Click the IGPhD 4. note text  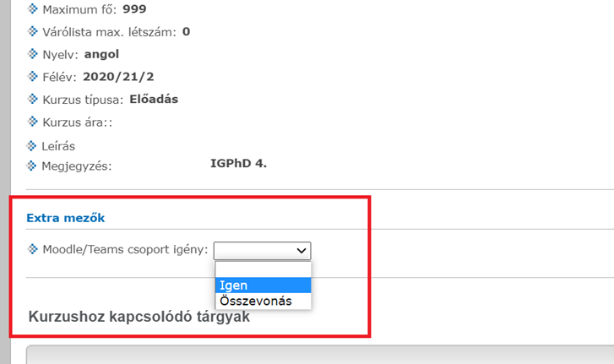[238, 163]
